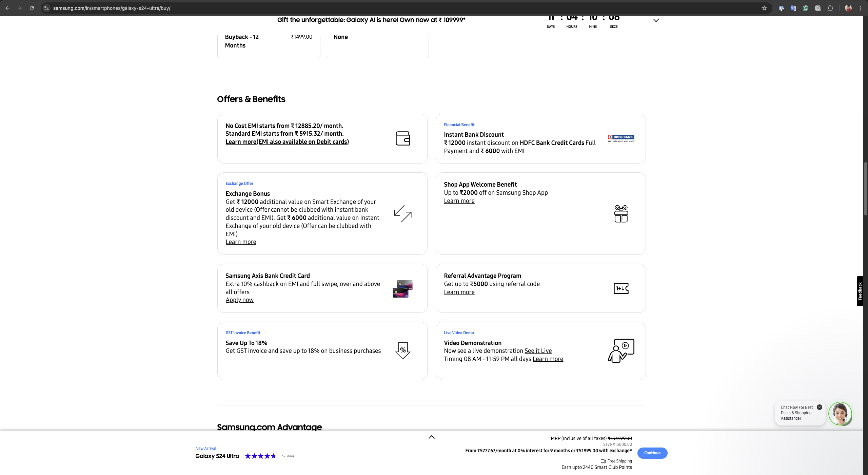
Task: Click the EMI wallet icon
Action: pyautogui.click(x=402, y=138)
